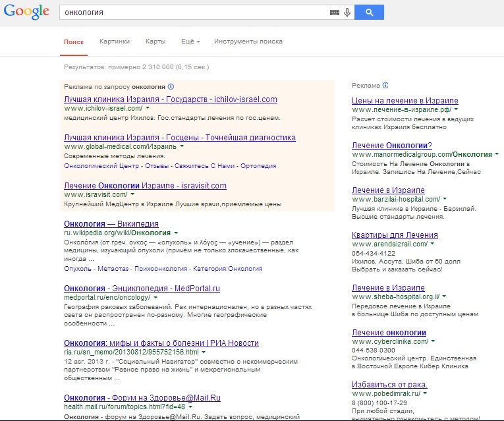Expand arrow next to www.manormedicalgroup.com/Онкология
This screenshot has width=504, height=421.
tap(497, 154)
